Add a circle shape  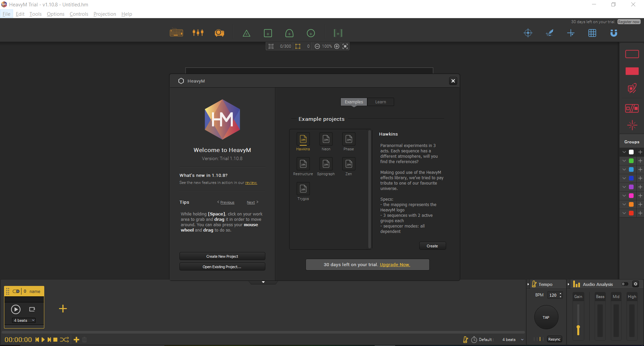pyautogui.click(x=311, y=33)
